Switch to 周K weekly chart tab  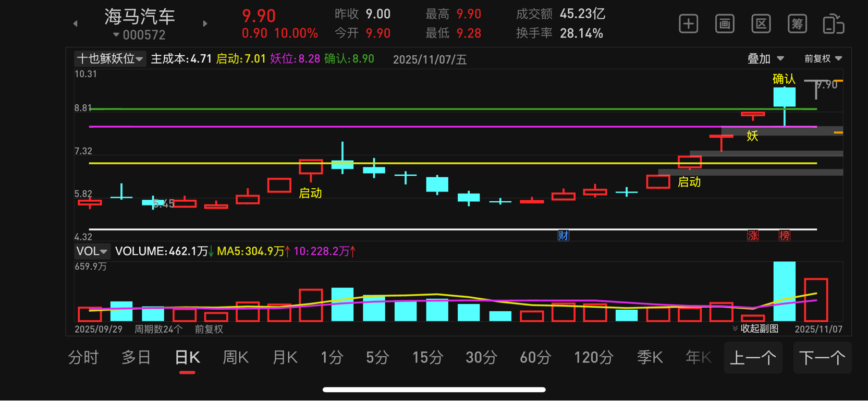point(236,358)
